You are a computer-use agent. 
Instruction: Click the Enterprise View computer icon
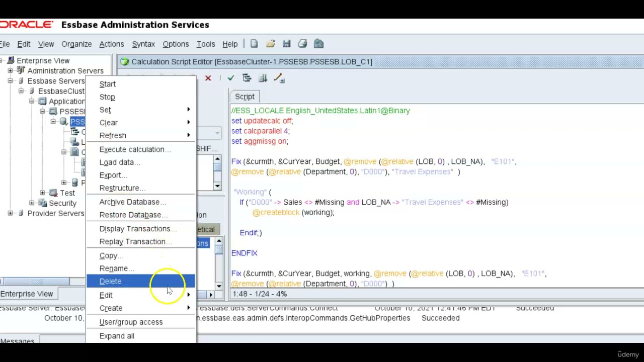point(11,60)
